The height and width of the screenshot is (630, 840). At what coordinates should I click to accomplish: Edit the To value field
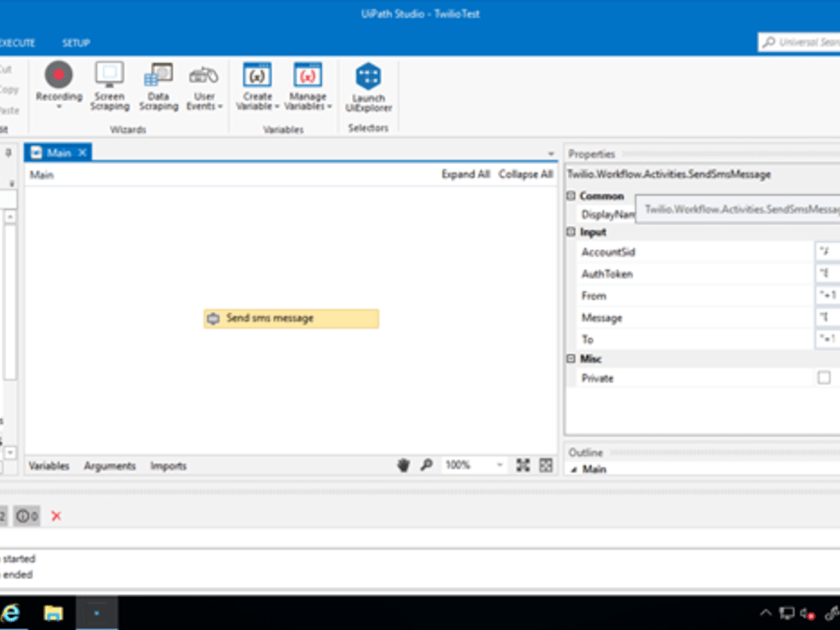tap(827, 339)
